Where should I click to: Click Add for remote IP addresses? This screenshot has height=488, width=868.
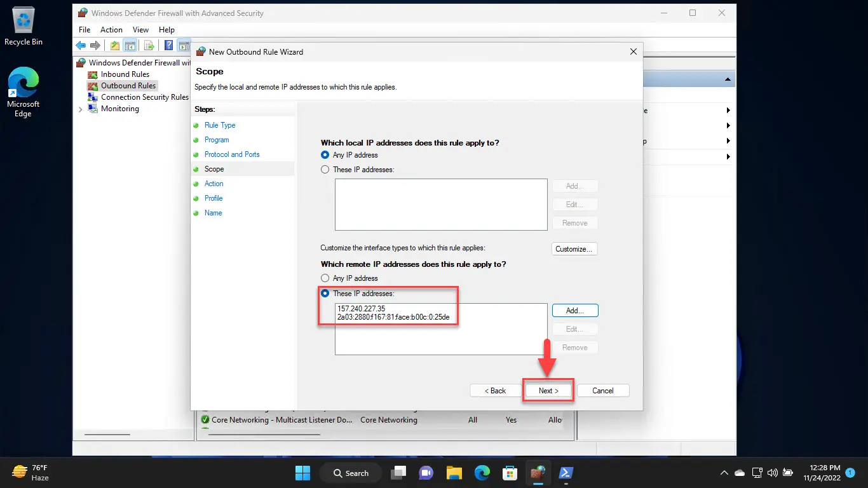pyautogui.click(x=575, y=311)
